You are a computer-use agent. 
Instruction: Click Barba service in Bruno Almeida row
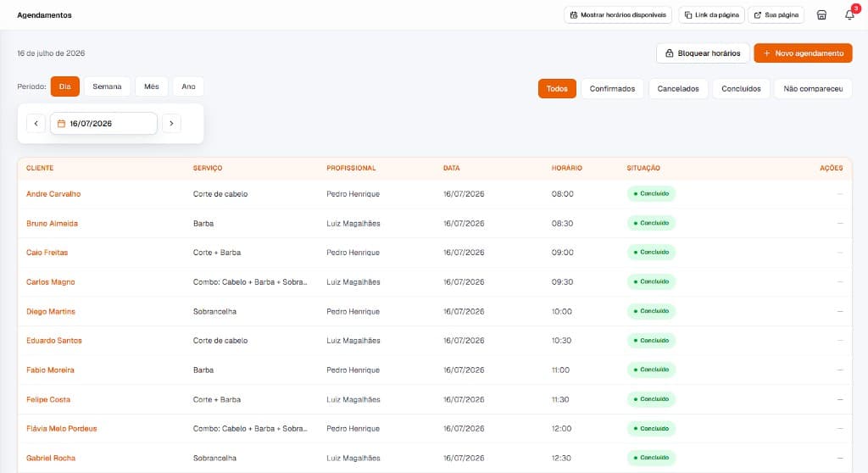click(203, 223)
